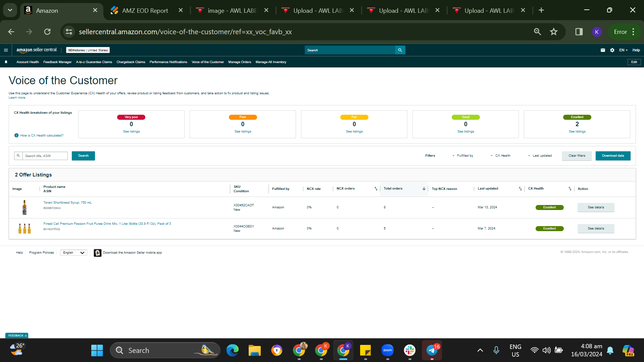See details for Finest Call Passion Fruit
The width and height of the screenshot is (644, 362).
tap(596, 228)
